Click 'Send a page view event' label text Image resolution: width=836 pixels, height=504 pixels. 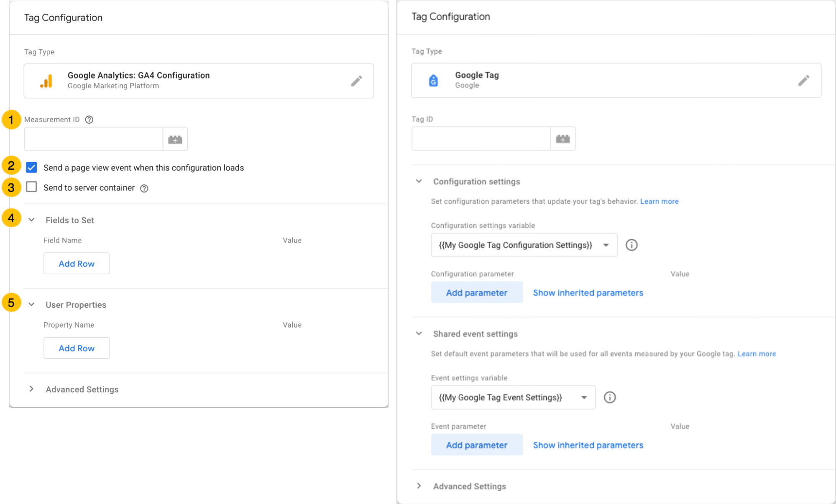(143, 168)
